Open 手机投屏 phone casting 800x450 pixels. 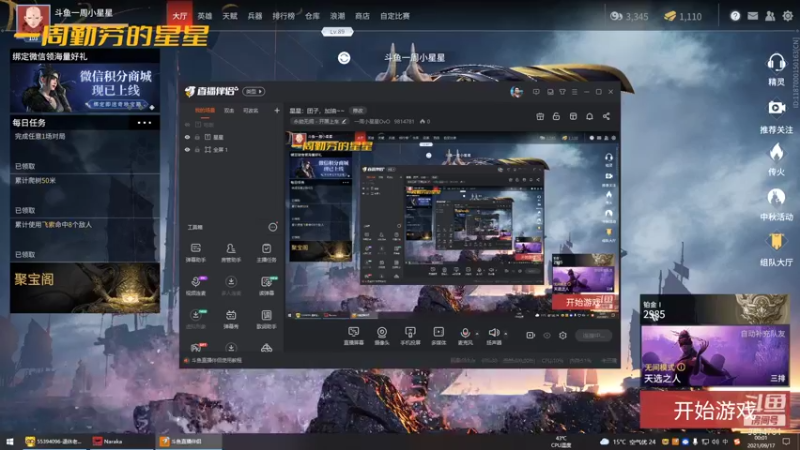(x=410, y=335)
